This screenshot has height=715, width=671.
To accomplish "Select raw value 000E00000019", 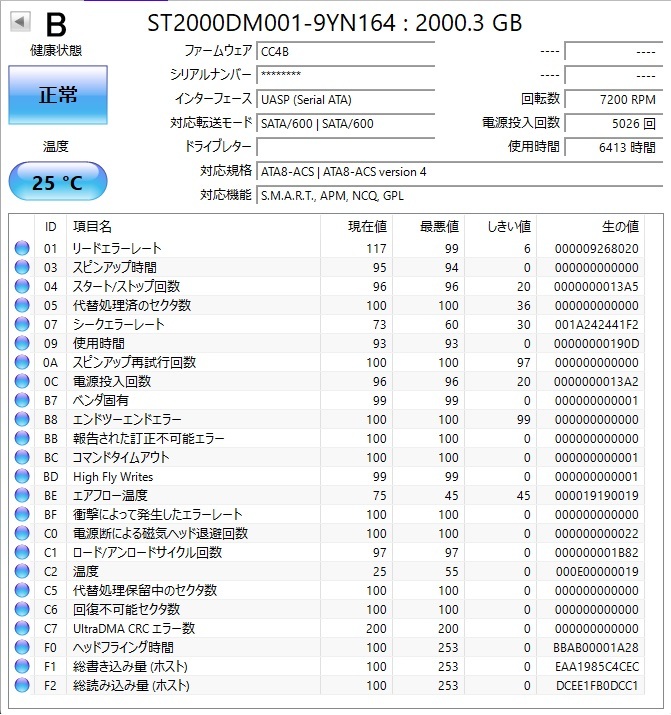I will pos(597,572).
